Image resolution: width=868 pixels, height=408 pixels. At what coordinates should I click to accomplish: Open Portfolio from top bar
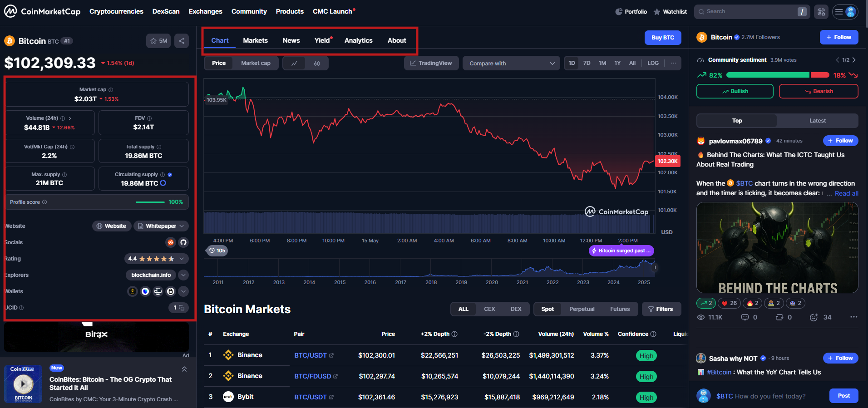click(x=631, y=12)
